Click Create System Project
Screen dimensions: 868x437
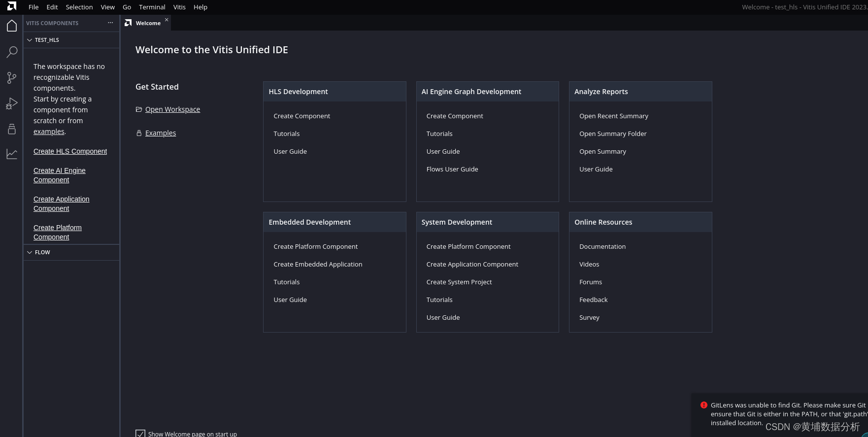coord(459,282)
